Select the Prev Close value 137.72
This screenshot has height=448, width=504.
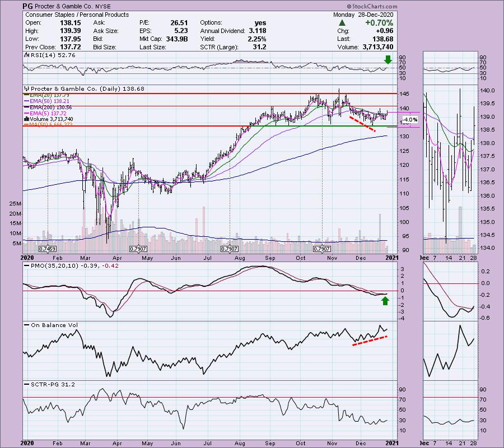coord(71,47)
